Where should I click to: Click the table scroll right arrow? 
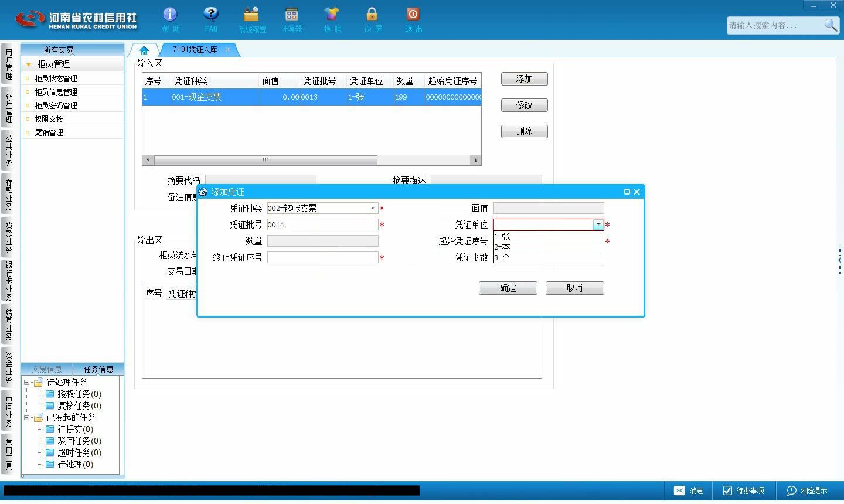[x=476, y=160]
